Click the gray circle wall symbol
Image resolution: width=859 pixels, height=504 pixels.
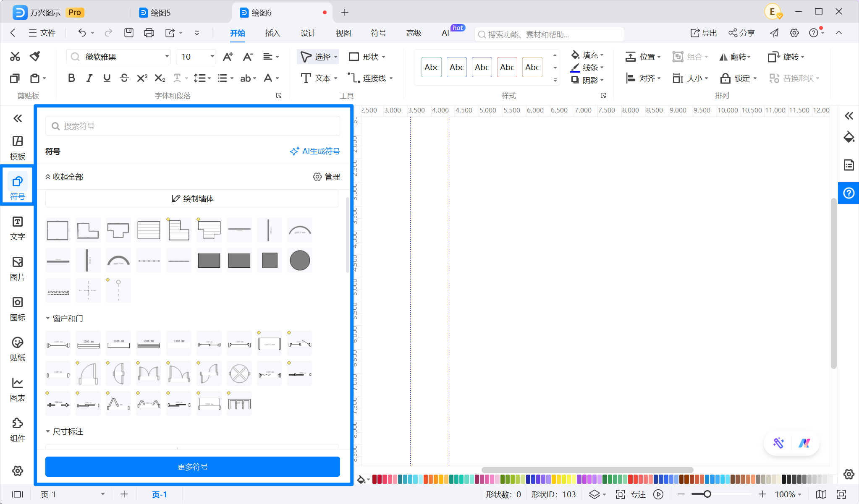pos(300,260)
